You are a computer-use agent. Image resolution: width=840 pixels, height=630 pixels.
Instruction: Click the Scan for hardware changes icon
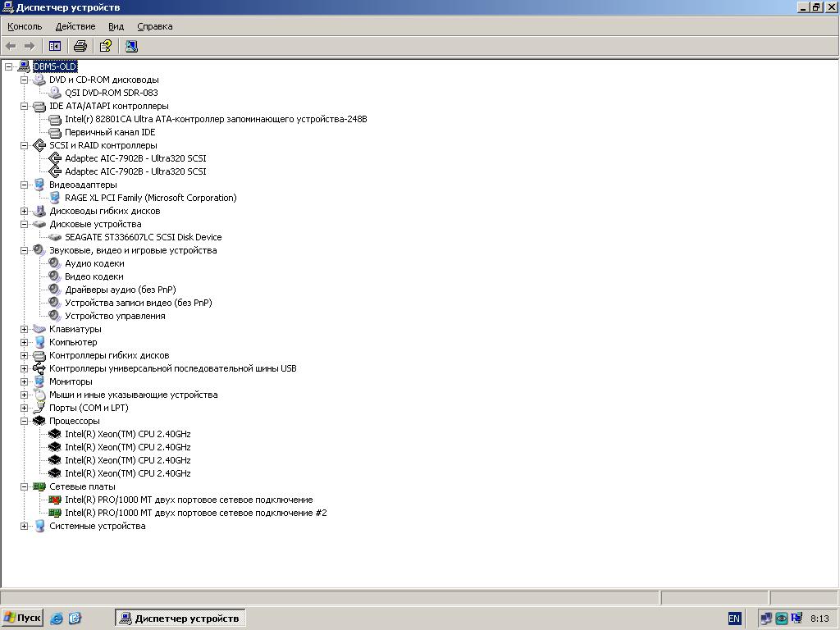pos(131,47)
